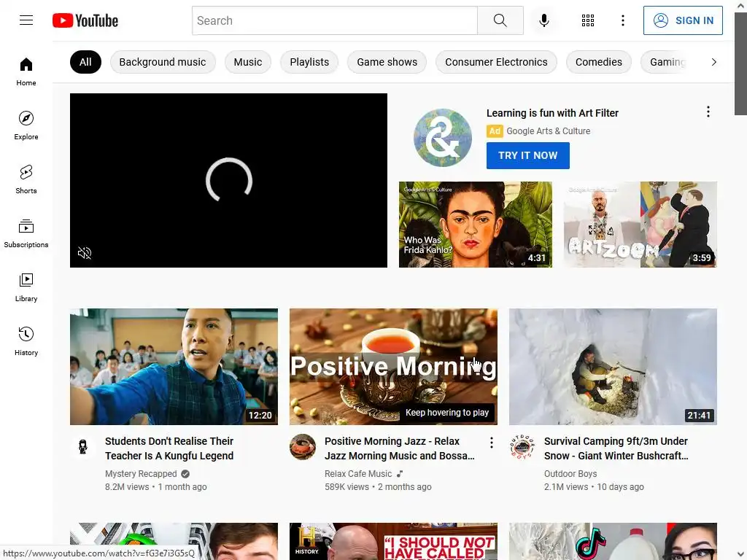This screenshot has width=747, height=560.
Task: Open Explore in sidebar
Action: click(26, 125)
